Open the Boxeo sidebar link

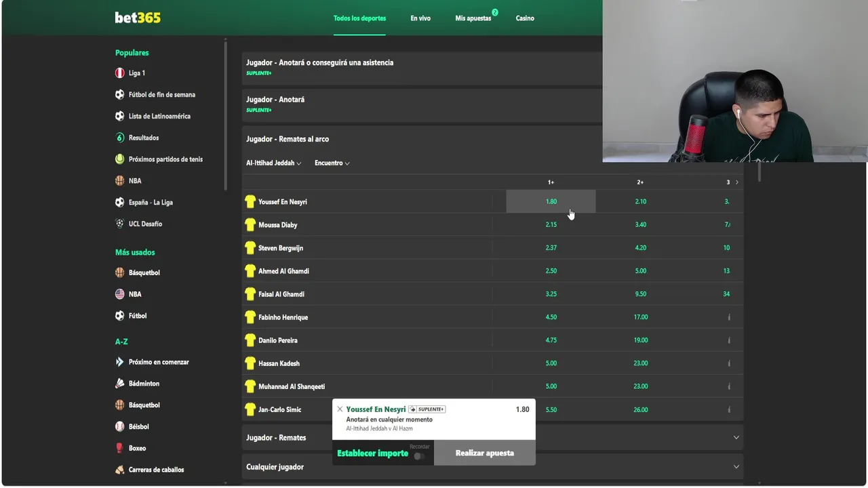(137, 448)
